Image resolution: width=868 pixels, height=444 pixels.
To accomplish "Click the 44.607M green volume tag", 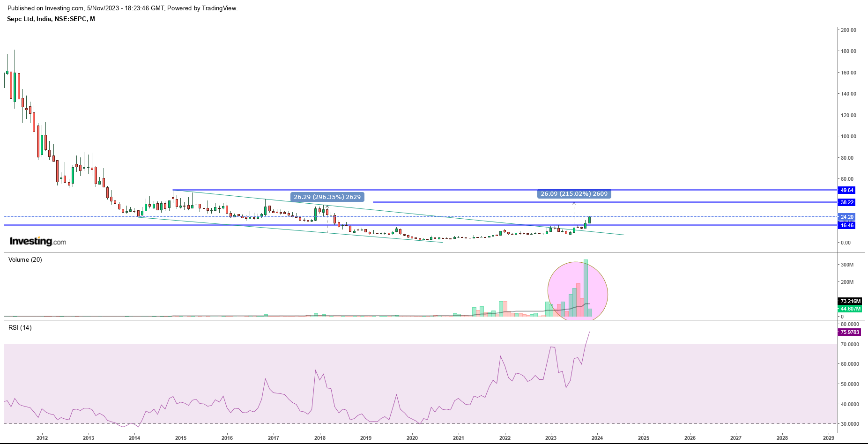I will [850, 309].
